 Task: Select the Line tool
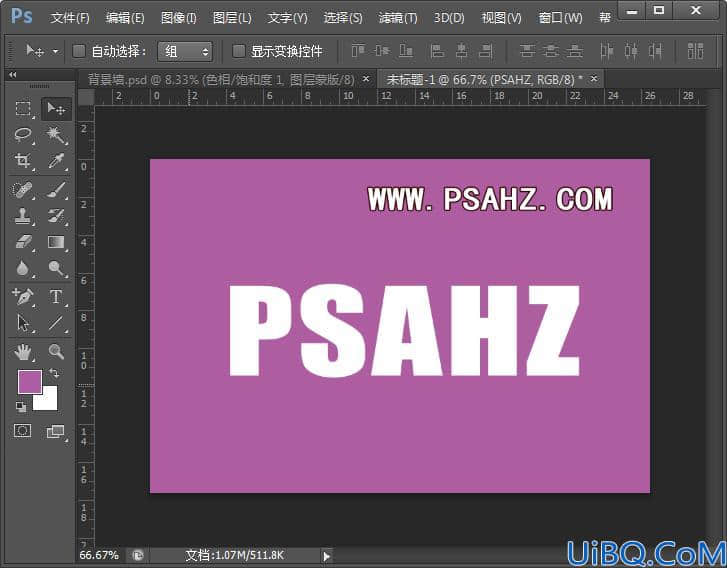coord(56,323)
